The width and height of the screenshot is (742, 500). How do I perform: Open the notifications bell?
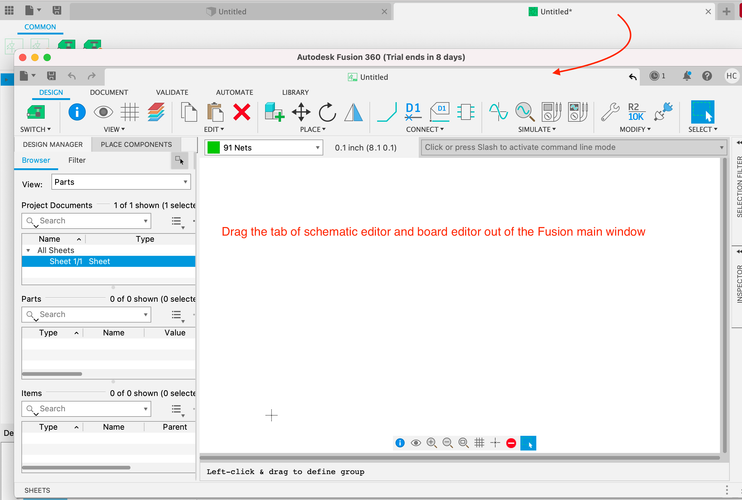pos(687,76)
